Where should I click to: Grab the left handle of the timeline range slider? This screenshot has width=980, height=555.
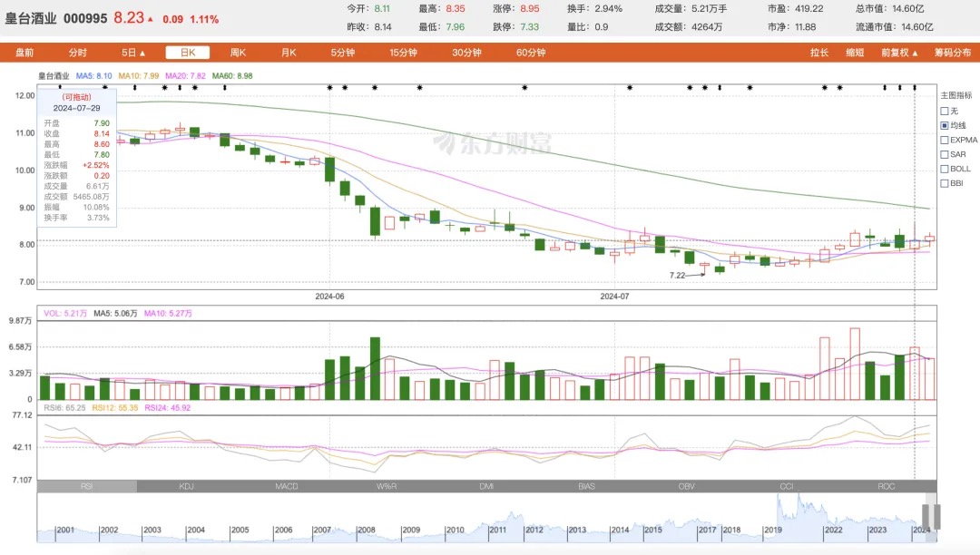tap(926, 516)
